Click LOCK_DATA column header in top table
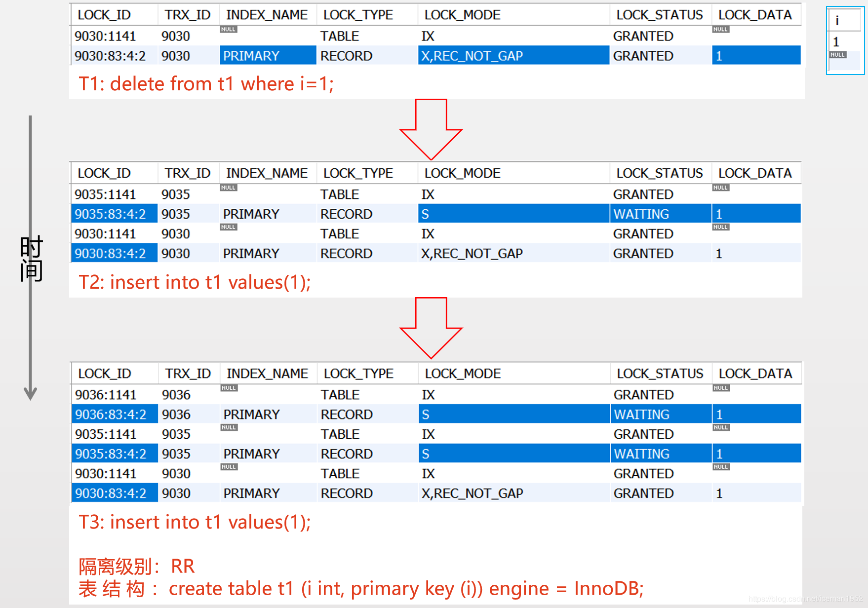This screenshot has height=608, width=868. 756,15
